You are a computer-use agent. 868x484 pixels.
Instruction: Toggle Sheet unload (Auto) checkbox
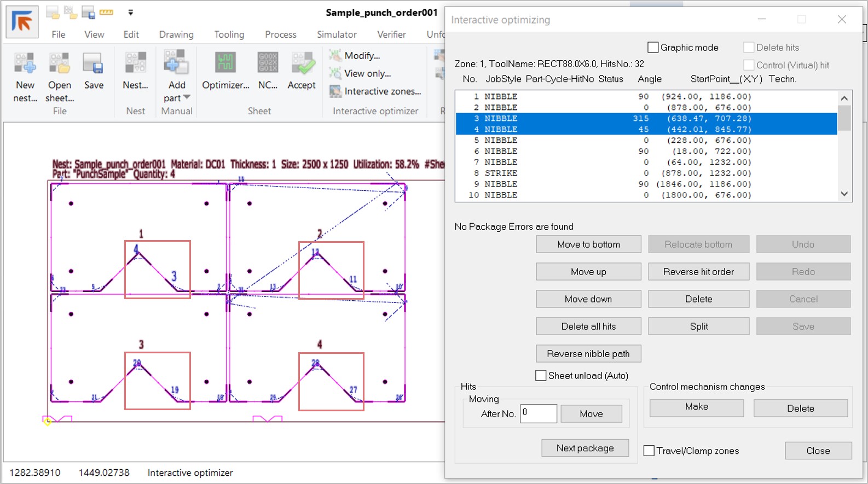tap(541, 376)
